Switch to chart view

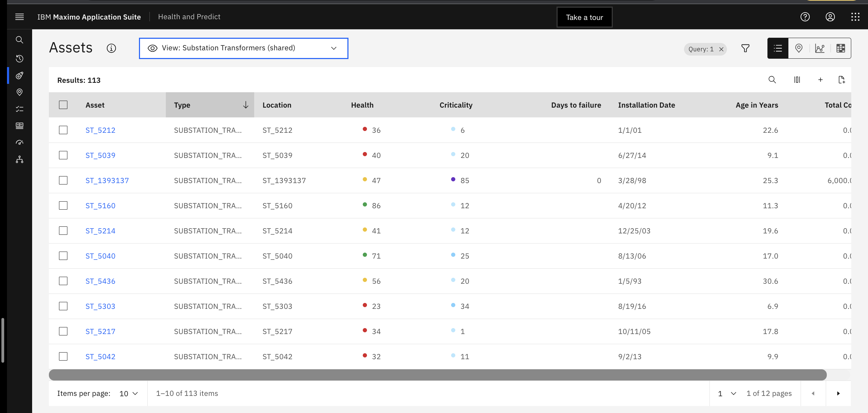point(820,48)
